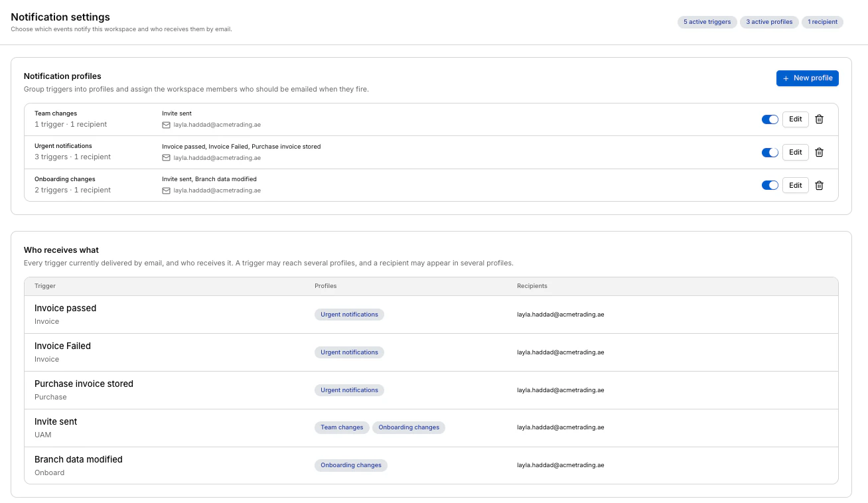The image size is (868, 503).
Task: Select the Invoice passed trigger name
Action: [66, 309]
